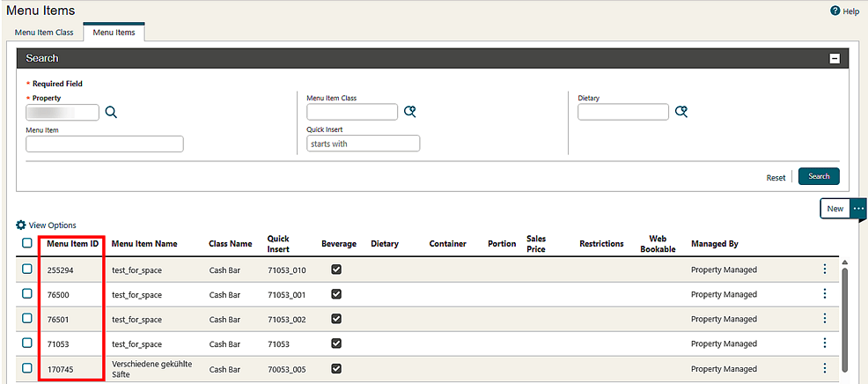Click the Web Bookable column header
868x384 pixels.
pyautogui.click(x=658, y=244)
